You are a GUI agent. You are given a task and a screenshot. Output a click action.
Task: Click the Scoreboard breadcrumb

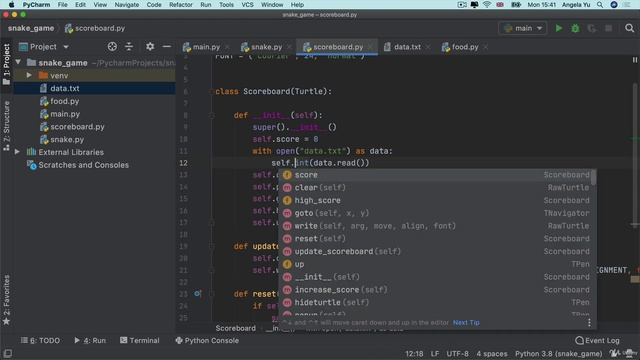[x=236, y=328]
